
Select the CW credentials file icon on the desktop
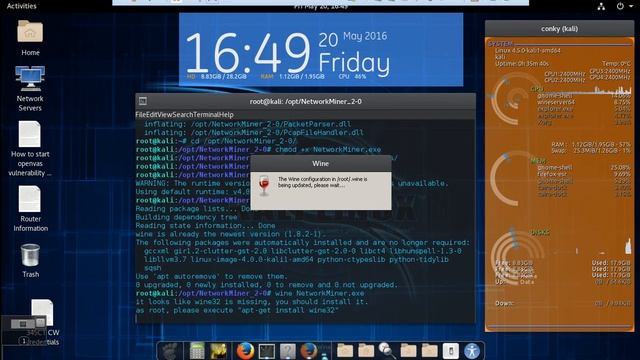click(x=42, y=313)
